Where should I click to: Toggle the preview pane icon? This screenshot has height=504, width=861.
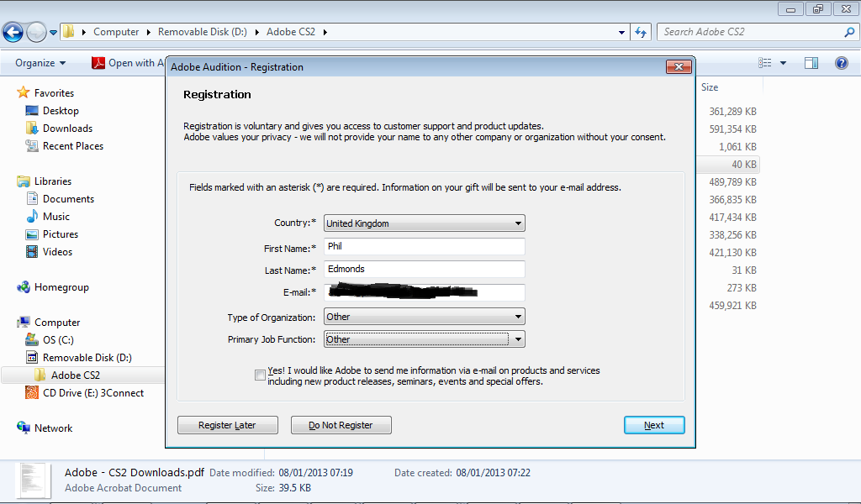tap(811, 63)
